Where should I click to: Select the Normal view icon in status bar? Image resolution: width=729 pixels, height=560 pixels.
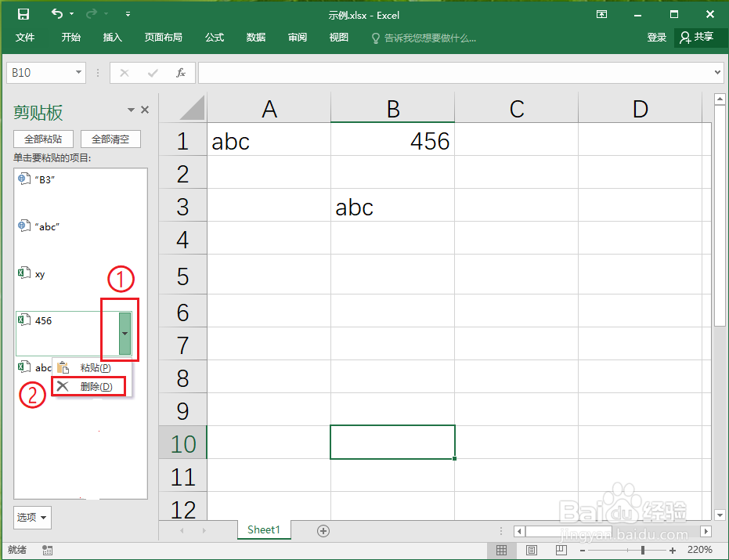pyautogui.click(x=502, y=550)
